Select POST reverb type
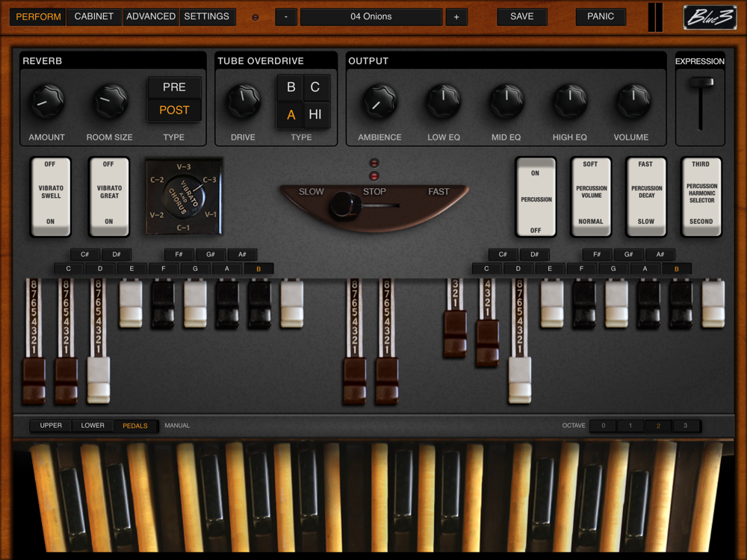 pyautogui.click(x=174, y=110)
